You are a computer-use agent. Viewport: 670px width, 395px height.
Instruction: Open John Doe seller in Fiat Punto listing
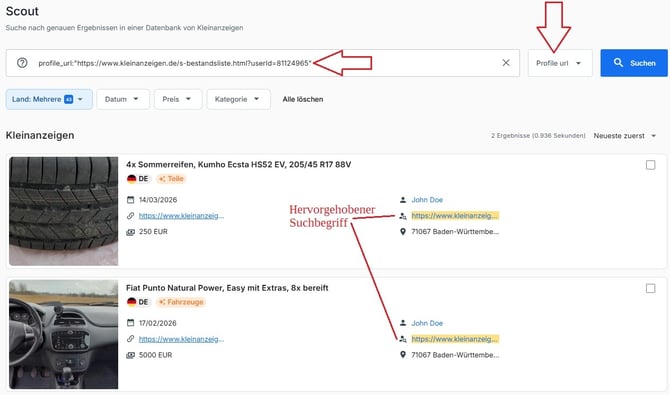(427, 323)
